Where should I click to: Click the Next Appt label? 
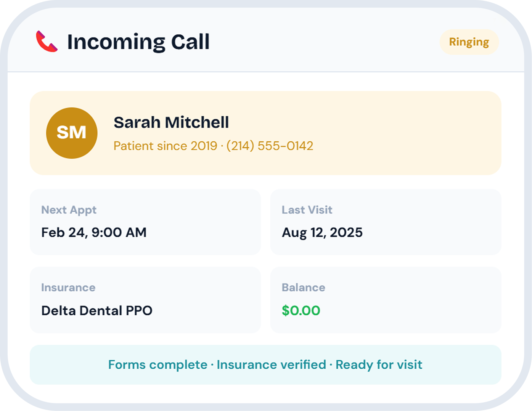click(69, 210)
